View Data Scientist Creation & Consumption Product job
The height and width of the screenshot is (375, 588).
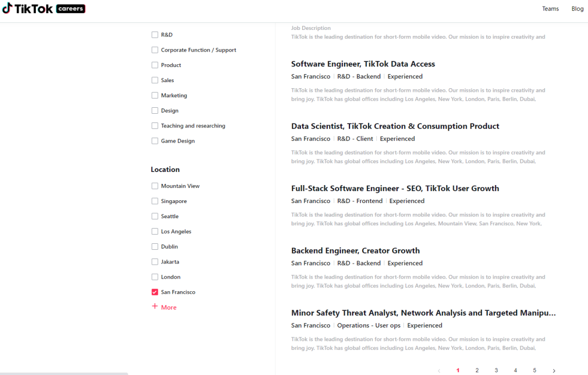pyautogui.click(x=395, y=126)
